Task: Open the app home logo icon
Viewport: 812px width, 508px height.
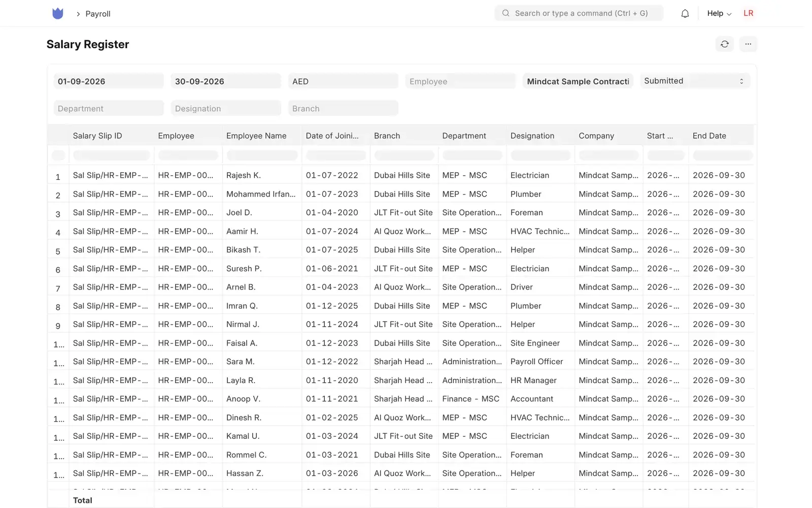Action: (x=58, y=14)
